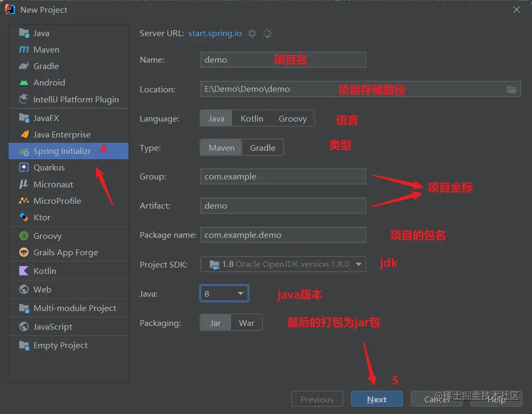The image size is (532, 414).
Task: Select JavaScript in project list
Action: pyautogui.click(x=68, y=326)
